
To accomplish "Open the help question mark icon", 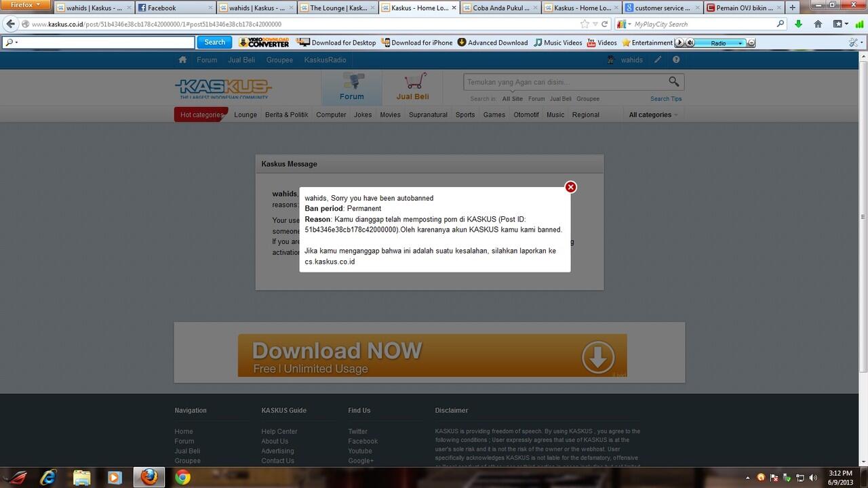I will click(x=676, y=60).
